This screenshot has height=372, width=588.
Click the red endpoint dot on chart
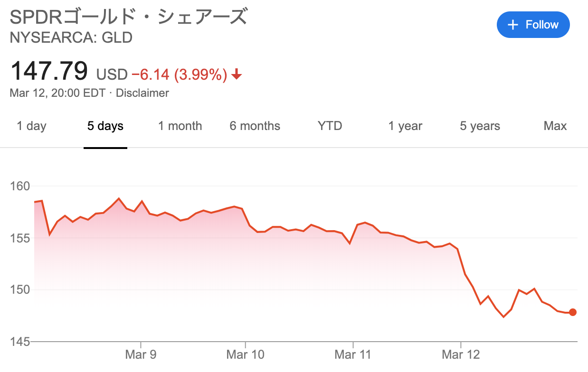[x=572, y=312]
